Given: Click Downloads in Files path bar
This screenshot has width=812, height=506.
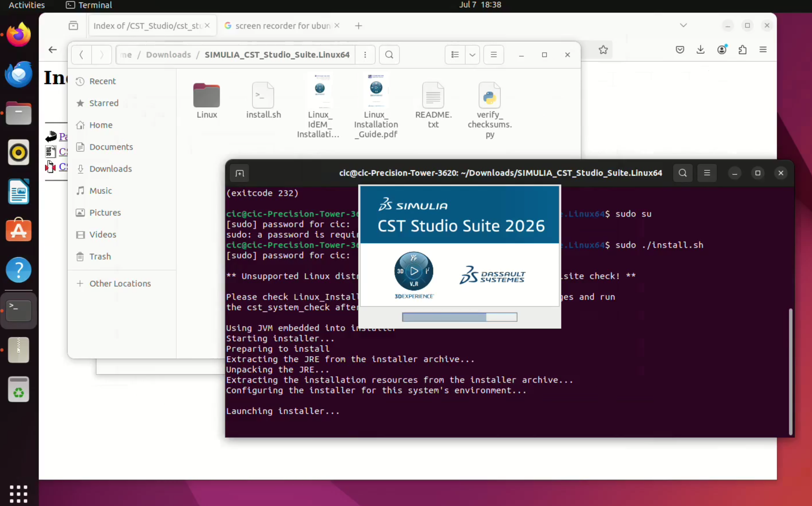Looking at the screenshot, I should pyautogui.click(x=168, y=55).
